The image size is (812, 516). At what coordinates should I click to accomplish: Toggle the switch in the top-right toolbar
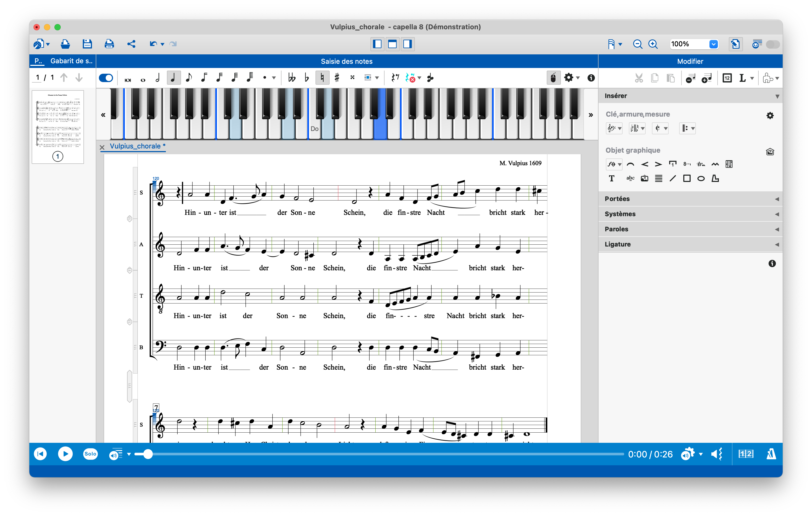point(772,44)
